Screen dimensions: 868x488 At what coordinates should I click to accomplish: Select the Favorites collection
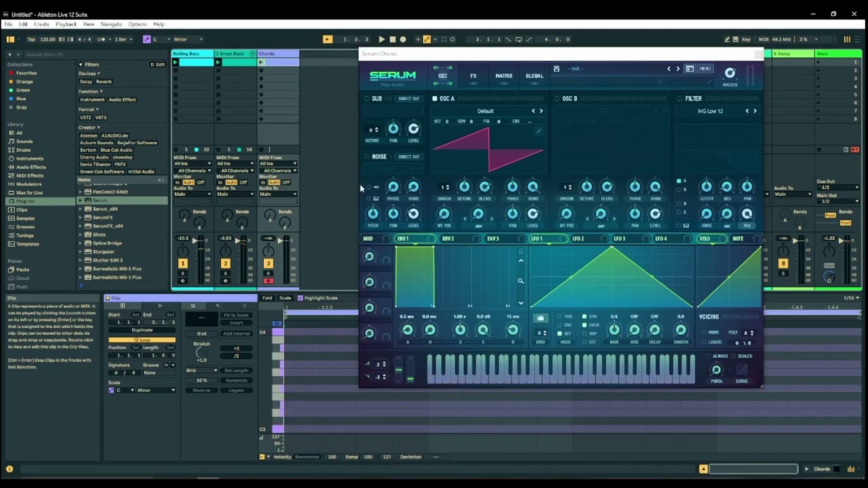[26, 73]
